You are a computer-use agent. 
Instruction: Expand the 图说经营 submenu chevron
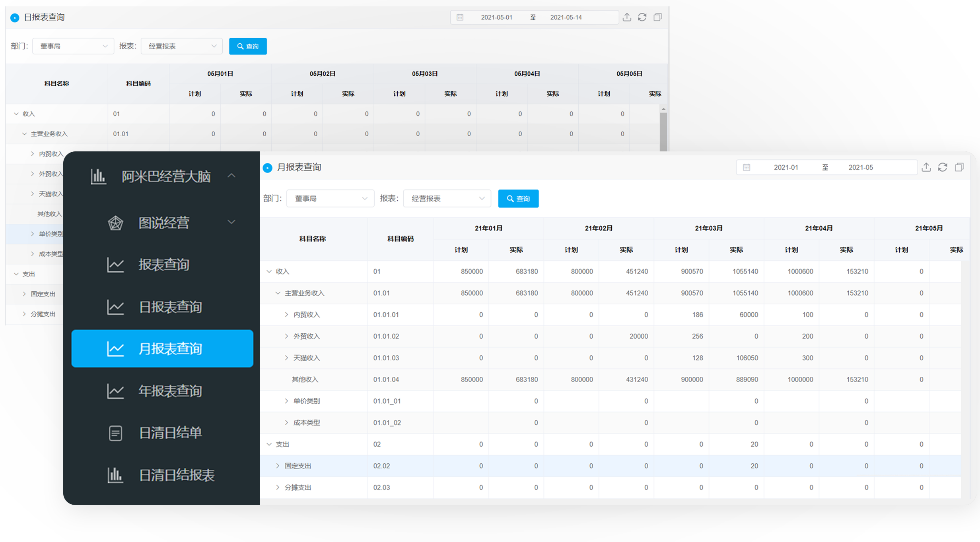(x=231, y=222)
